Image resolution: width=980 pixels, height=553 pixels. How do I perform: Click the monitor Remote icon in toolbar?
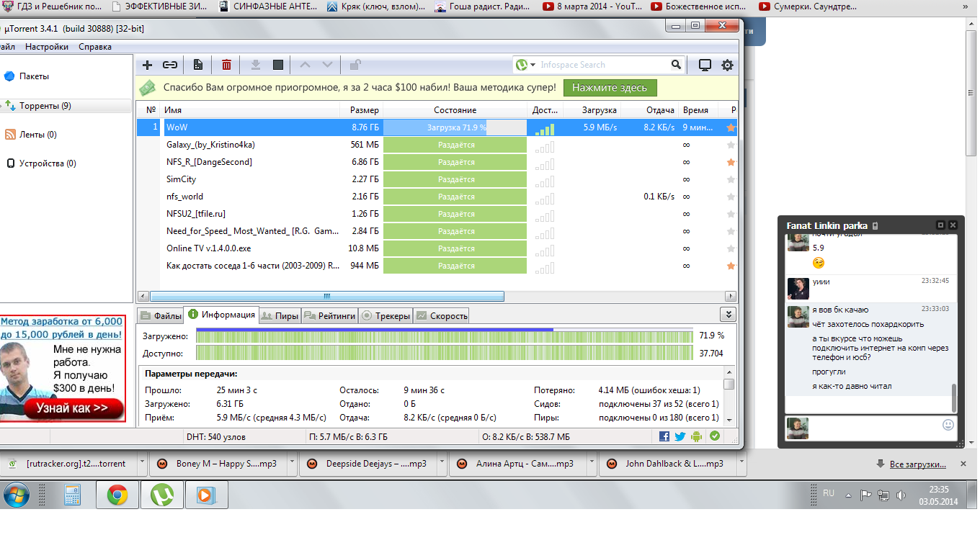(705, 65)
